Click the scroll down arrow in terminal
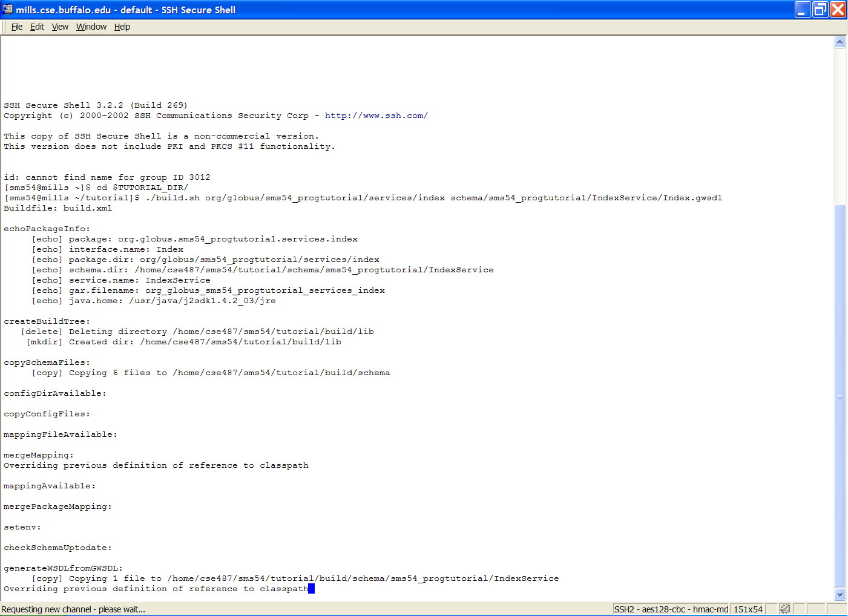The image size is (848, 616). pos(840,594)
